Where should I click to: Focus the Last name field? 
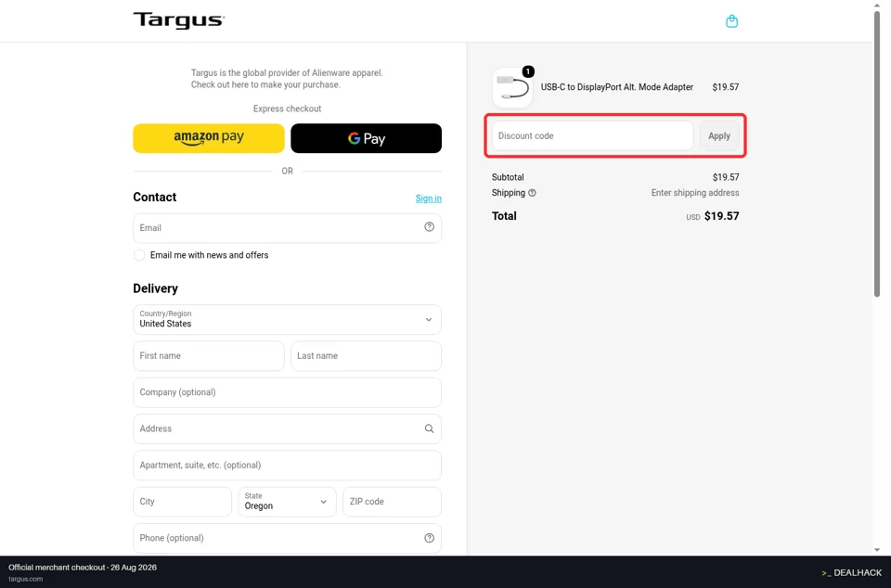[366, 356]
